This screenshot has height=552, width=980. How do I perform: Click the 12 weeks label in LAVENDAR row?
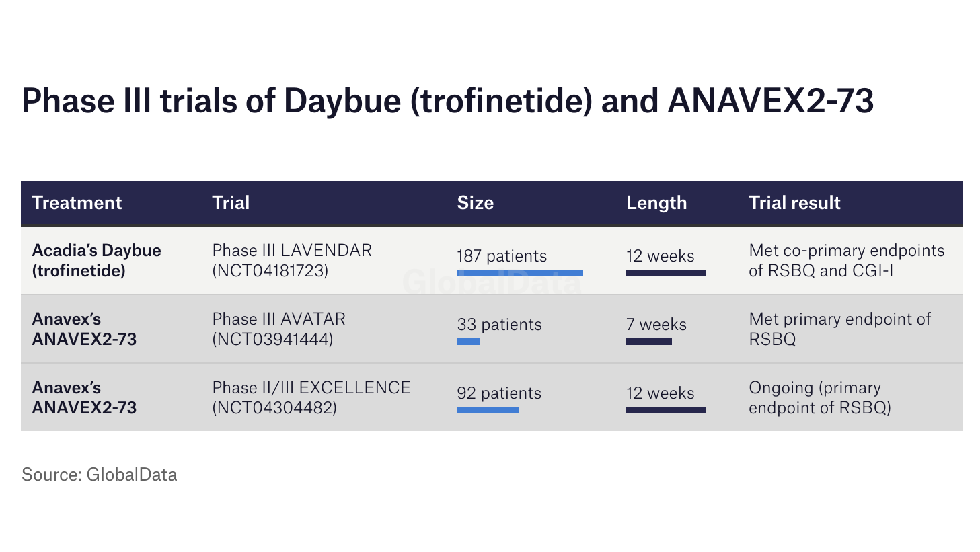pos(660,256)
